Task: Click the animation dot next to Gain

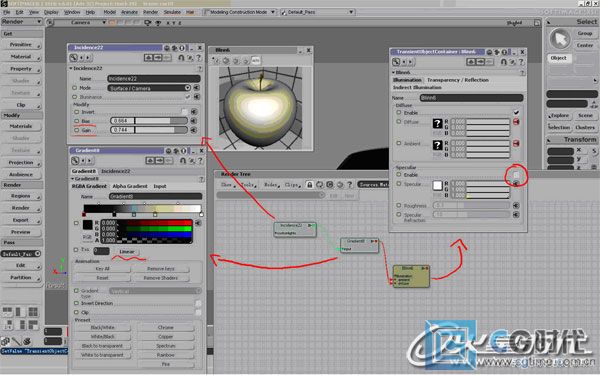Action: (76, 130)
